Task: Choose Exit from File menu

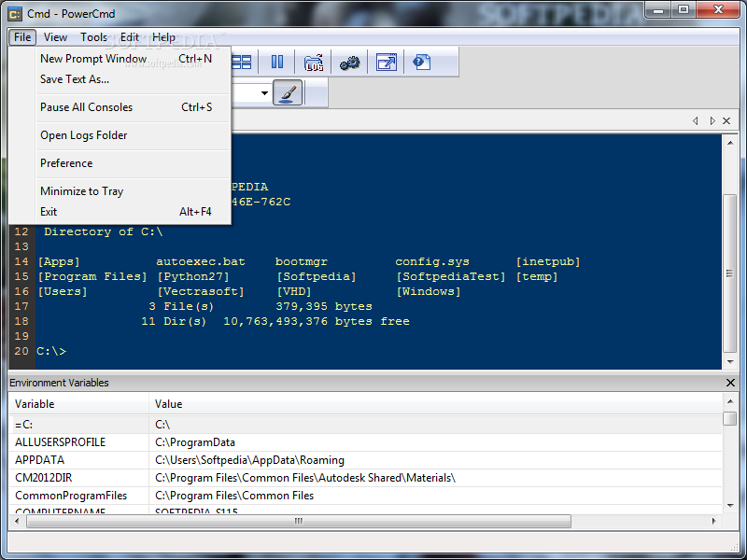Action: click(126, 212)
